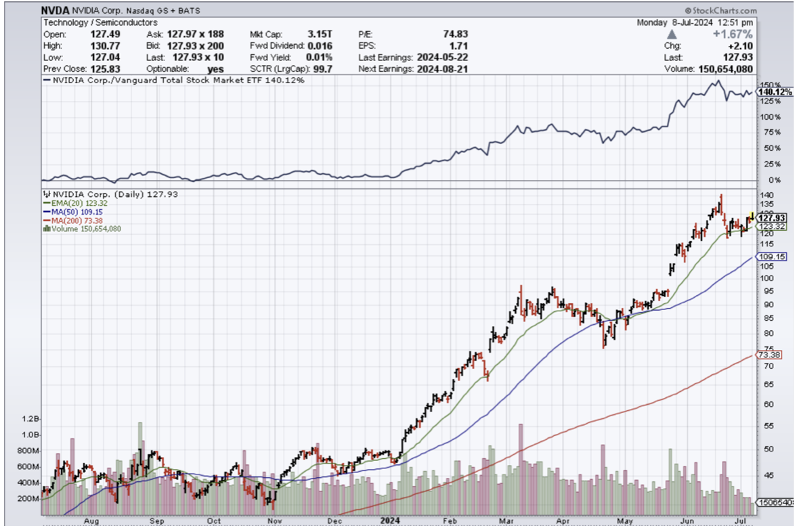Image resolution: width=799 pixels, height=532 pixels.
Task: Click the red MA(200) legend line marker
Action: [x=45, y=220]
